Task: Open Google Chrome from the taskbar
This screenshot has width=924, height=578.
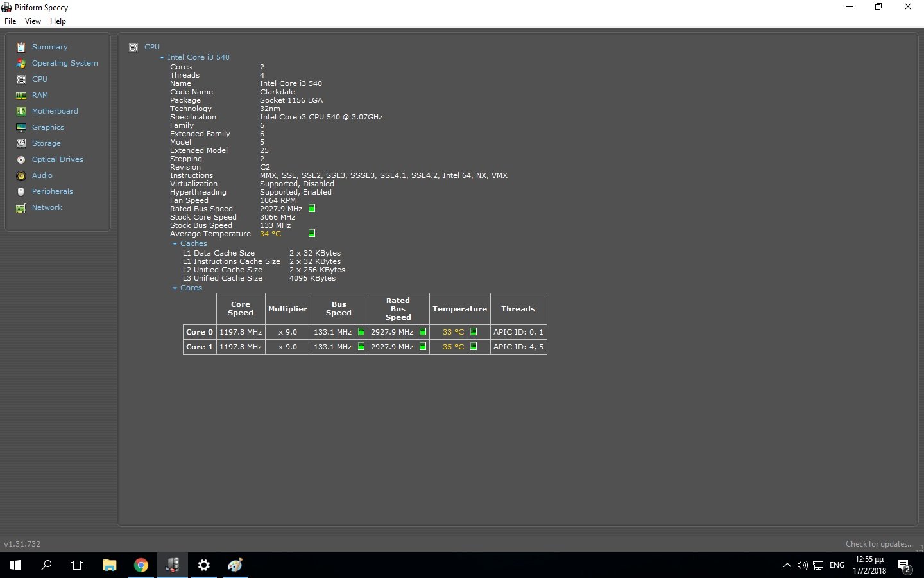Action: [141, 565]
